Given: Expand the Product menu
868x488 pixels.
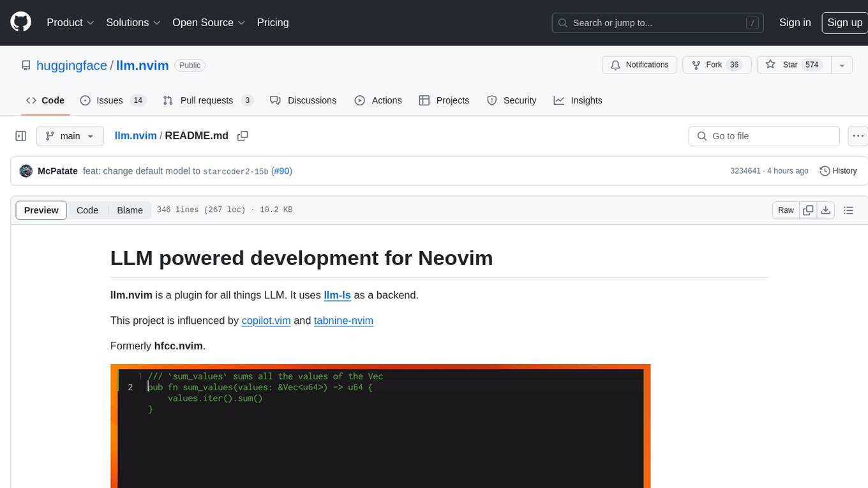Looking at the screenshot, I should coord(70,22).
